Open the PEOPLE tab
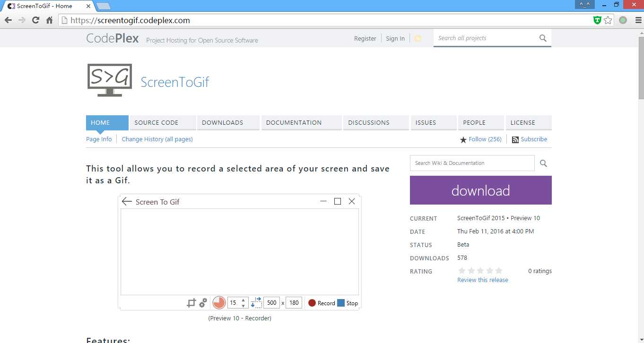Screen dimensions: 644x343 (481, 122)
